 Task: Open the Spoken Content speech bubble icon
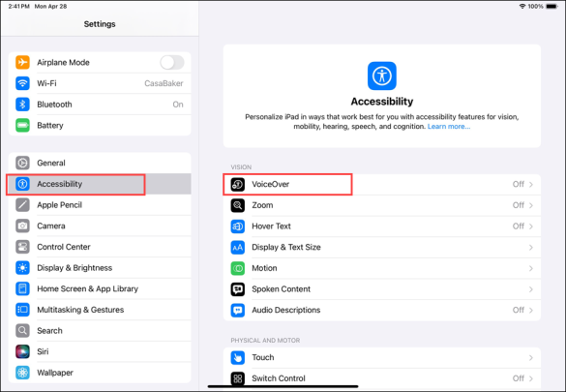pos(237,288)
